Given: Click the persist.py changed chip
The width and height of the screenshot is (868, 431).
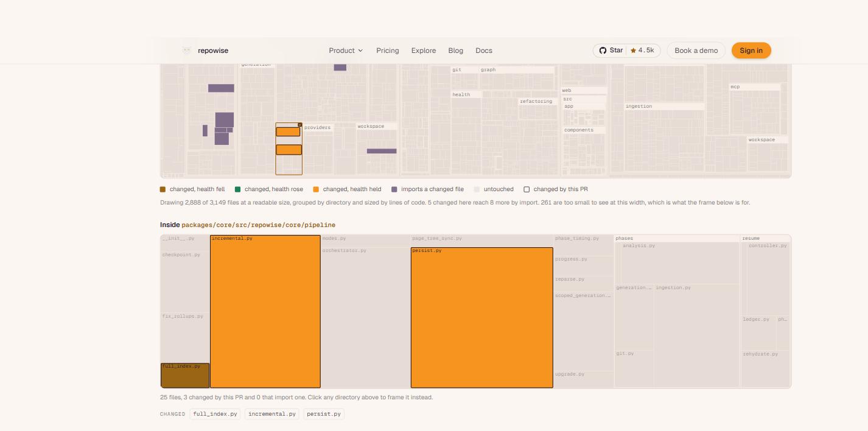Looking at the screenshot, I should point(323,414).
